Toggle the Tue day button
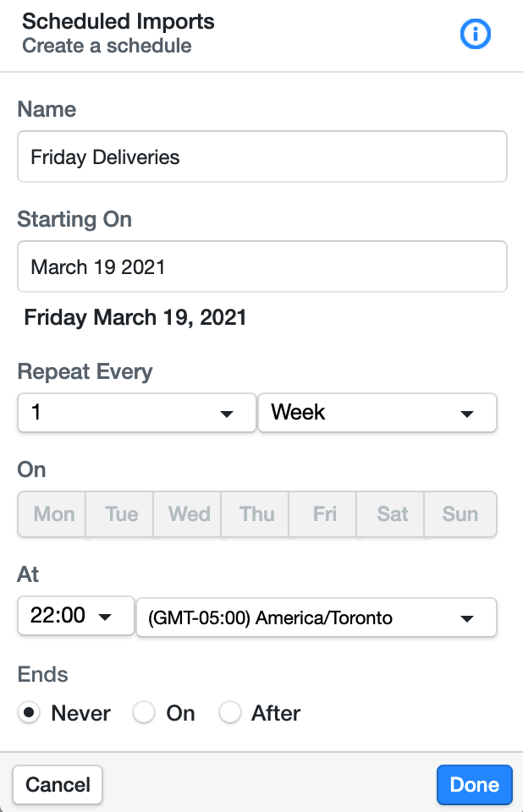 pos(122,514)
